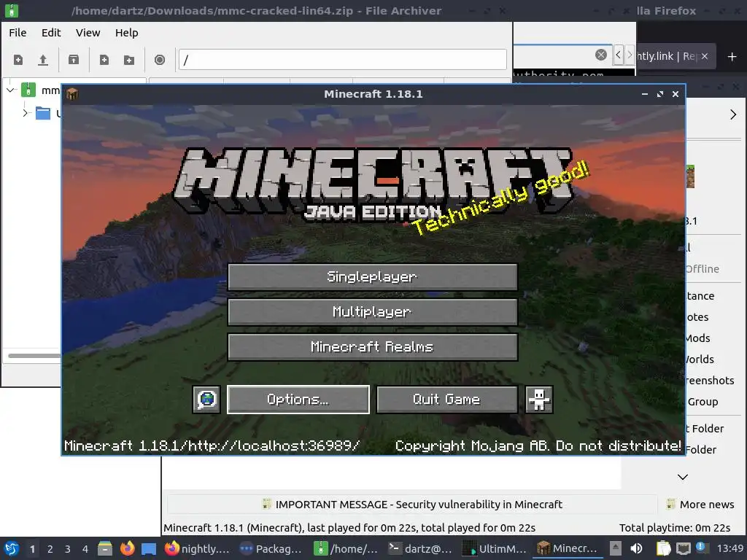Click the Stop circular icon in File Archiver
Screen dimensions: 747x560
160,60
